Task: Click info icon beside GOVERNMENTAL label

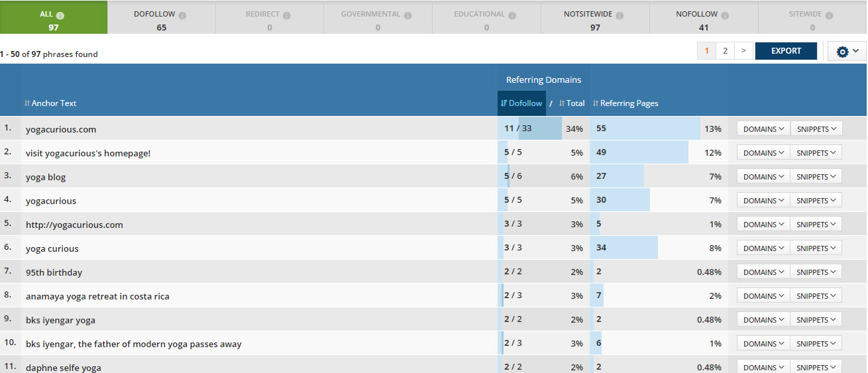Action: click(x=407, y=15)
